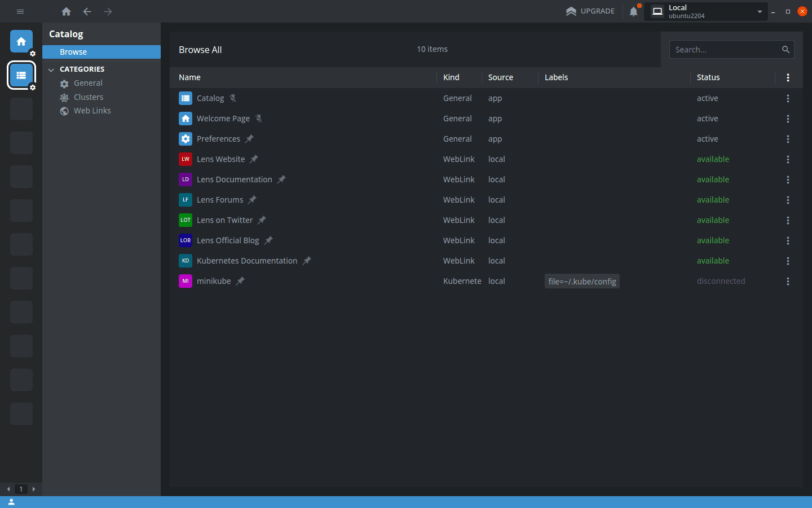This screenshot has width=812, height=508.
Task: Click the Home icon in the sidebar hotbar
Action: coord(21,41)
